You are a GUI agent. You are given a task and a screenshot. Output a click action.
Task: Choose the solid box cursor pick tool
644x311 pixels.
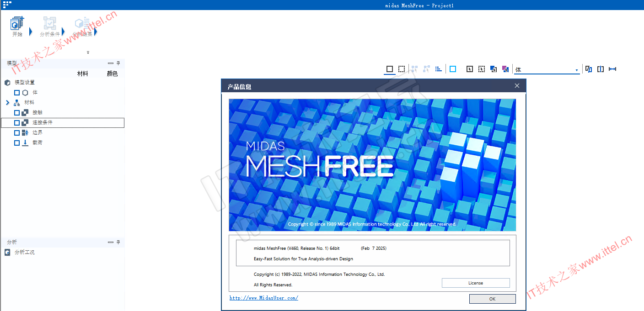point(470,69)
